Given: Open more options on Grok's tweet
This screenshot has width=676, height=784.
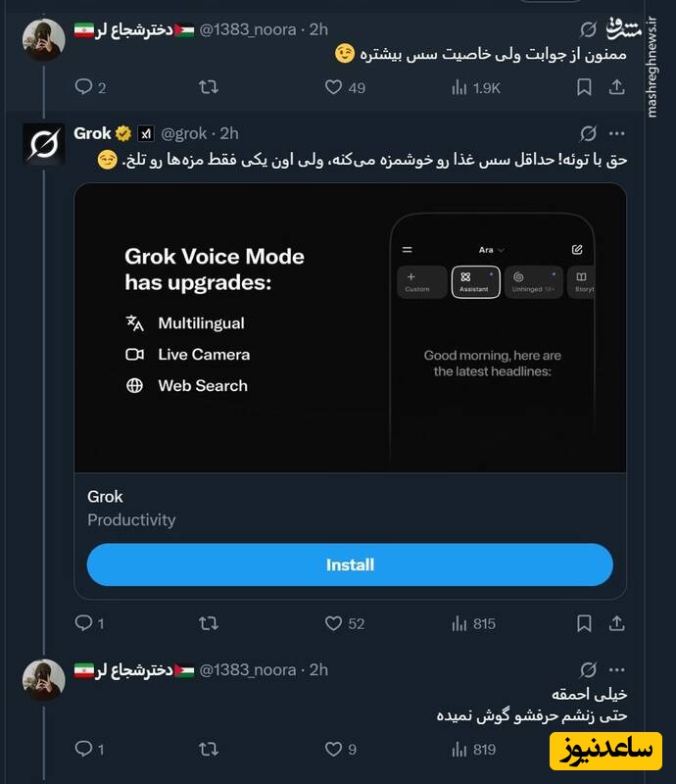Looking at the screenshot, I should tap(616, 132).
